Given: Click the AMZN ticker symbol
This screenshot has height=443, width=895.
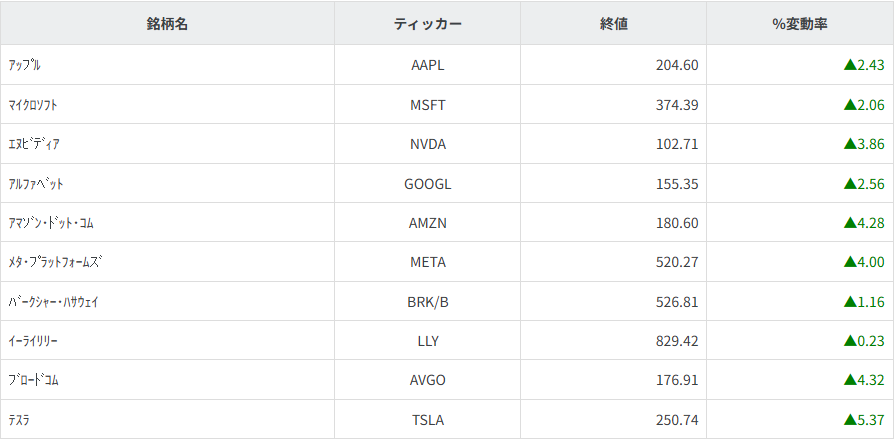Looking at the screenshot, I should (427, 222).
